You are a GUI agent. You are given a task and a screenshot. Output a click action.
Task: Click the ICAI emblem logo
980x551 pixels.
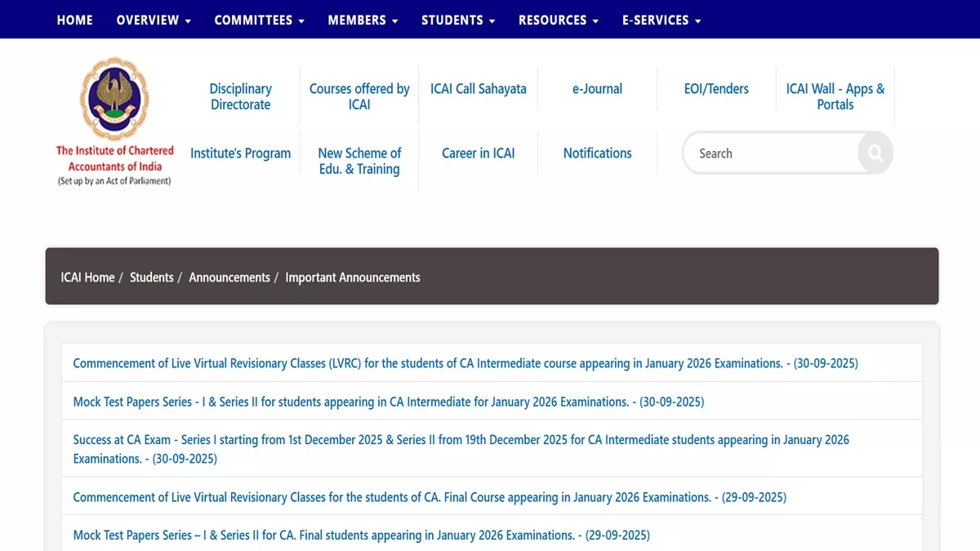pyautogui.click(x=114, y=100)
